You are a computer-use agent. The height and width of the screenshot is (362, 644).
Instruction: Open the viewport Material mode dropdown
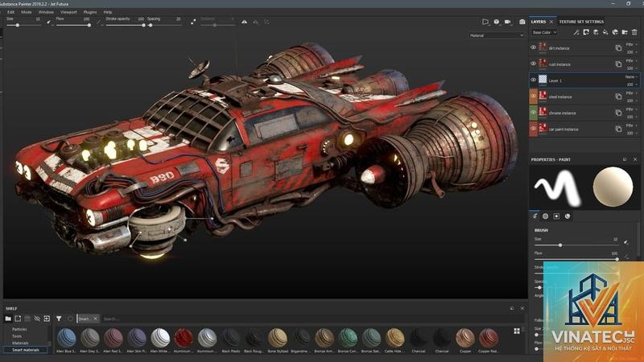point(497,35)
